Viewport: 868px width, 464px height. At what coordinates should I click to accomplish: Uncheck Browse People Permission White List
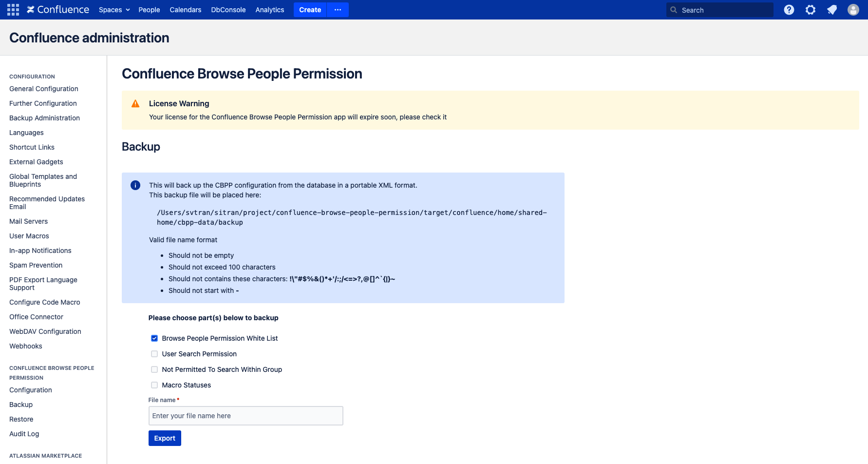154,338
